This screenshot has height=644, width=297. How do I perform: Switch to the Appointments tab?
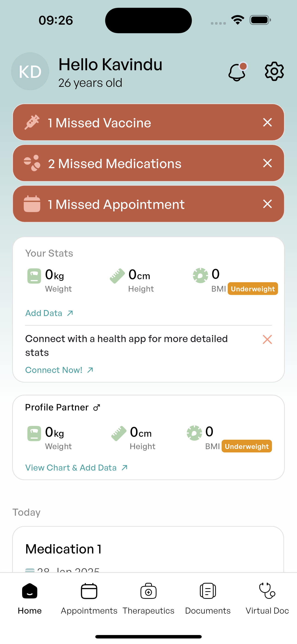[89, 598]
